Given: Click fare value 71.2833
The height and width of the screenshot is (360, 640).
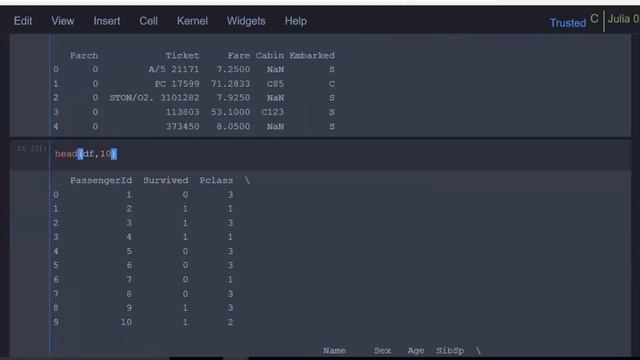Looking at the screenshot, I should point(231,84).
